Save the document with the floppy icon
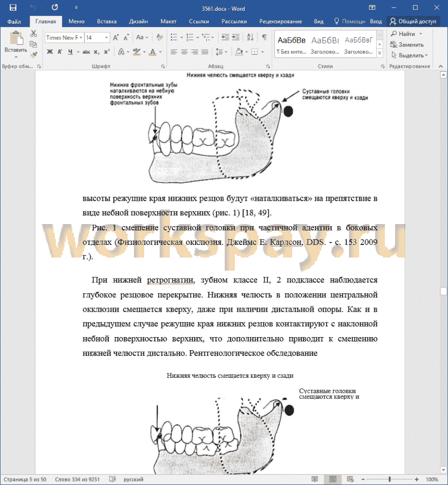 point(13,7)
